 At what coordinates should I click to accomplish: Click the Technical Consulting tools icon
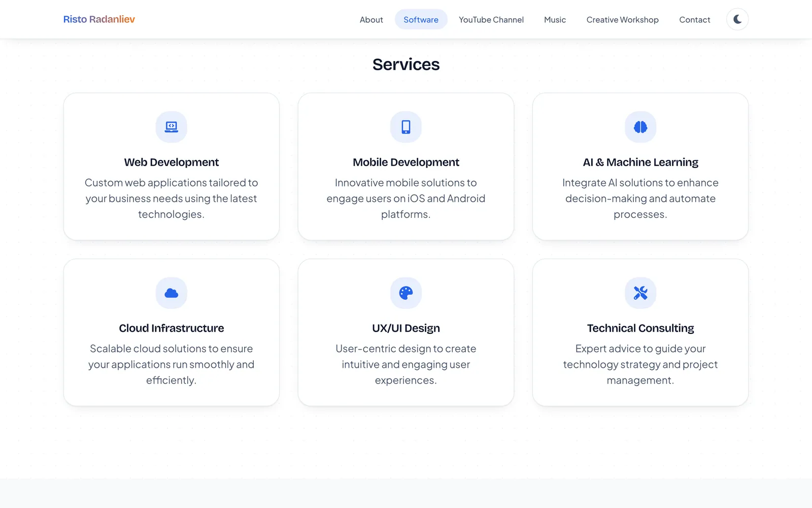(640, 293)
